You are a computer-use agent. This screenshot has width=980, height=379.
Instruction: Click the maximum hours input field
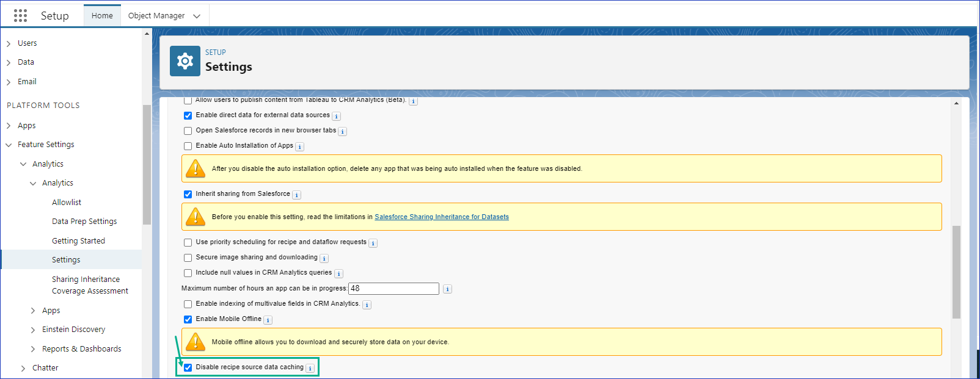(x=393, y=289)
